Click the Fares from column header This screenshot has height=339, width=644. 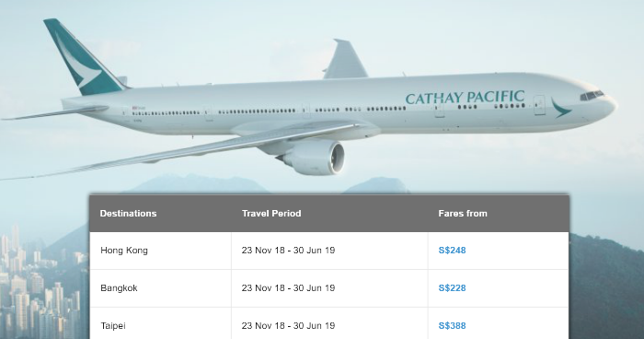pyautogui.click(x=463, y=213)
